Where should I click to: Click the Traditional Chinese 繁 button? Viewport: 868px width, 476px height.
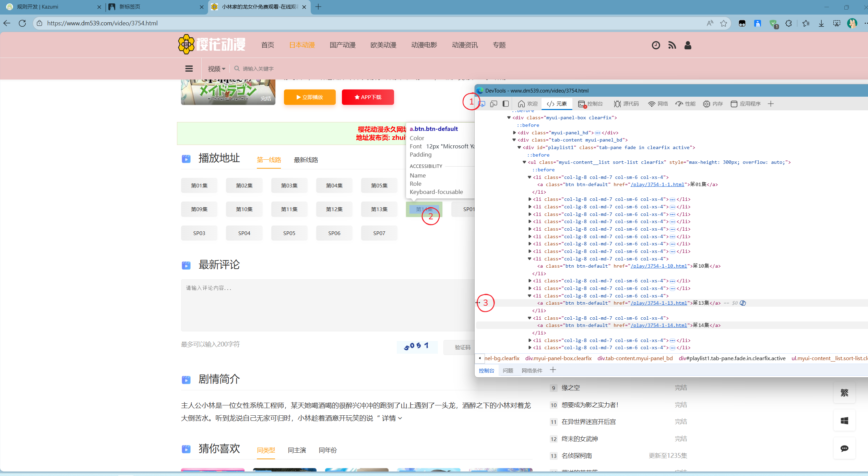pos(844,393)
